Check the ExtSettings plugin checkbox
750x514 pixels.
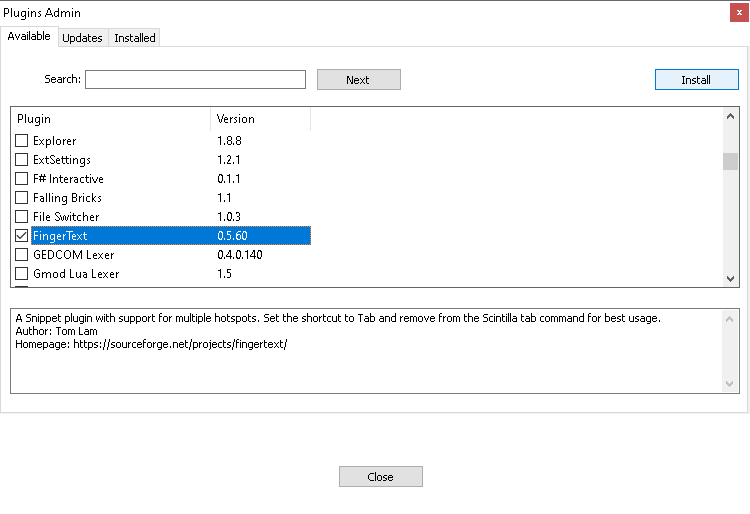tap(22, 159)
